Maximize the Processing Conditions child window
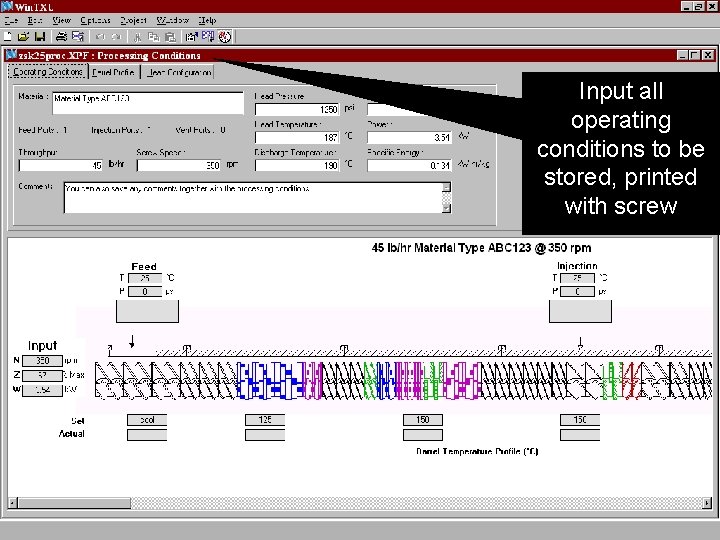This screenshot has width=720, height=540. tap(694, 55)
